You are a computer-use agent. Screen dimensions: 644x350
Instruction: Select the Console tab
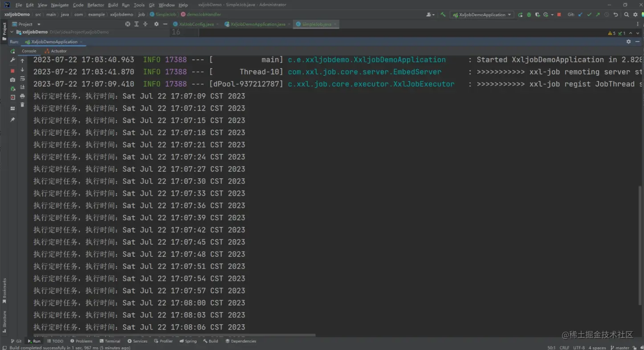pos(29,51)
